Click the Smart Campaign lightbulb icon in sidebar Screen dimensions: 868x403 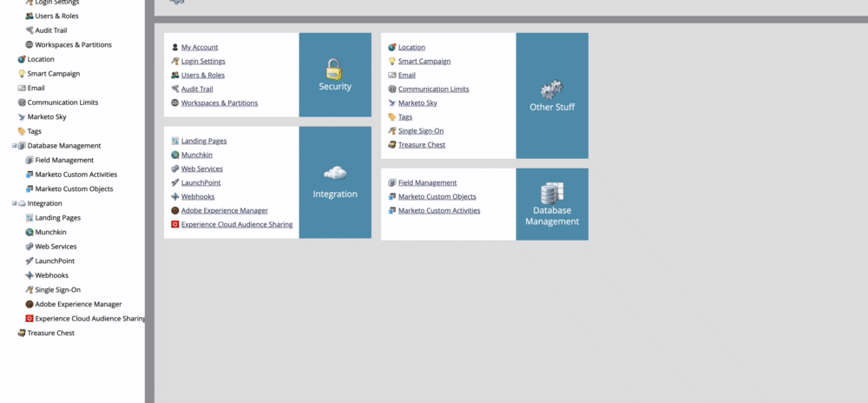(22, 74)
